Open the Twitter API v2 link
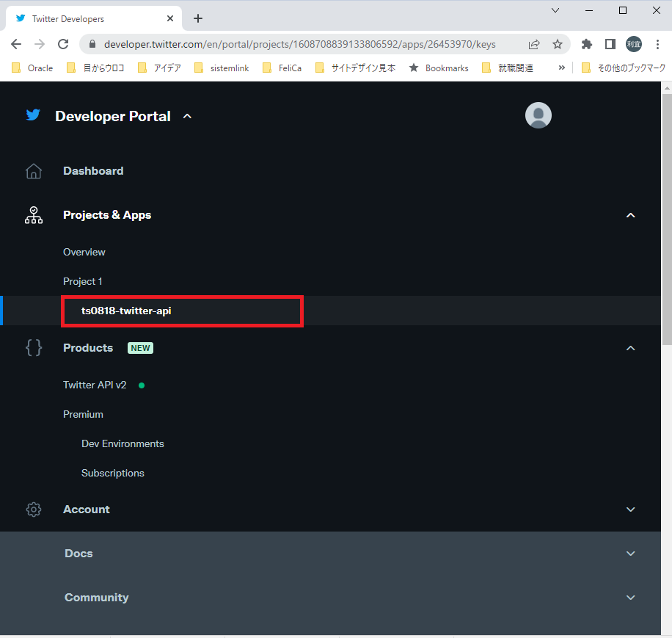The height and width of the screenshot is (638, 672). [x=95, y=385]
